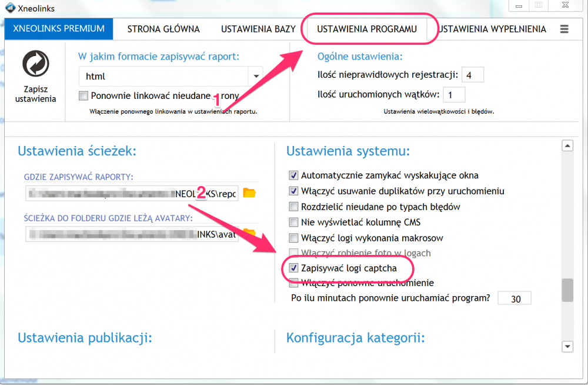
Task: Click Włączyć robienie foto w logach checkbox
Action: point(293,253)
